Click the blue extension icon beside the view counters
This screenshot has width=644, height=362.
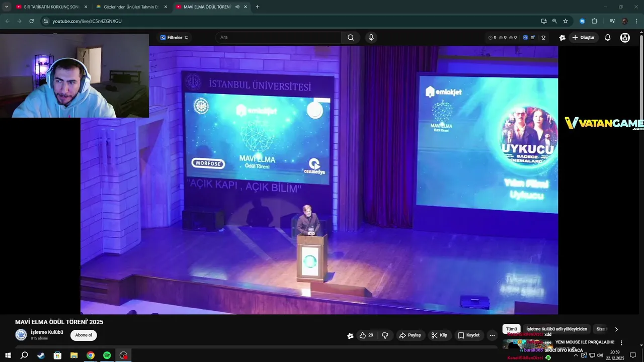pyautogui.click(x=525, y=38)
